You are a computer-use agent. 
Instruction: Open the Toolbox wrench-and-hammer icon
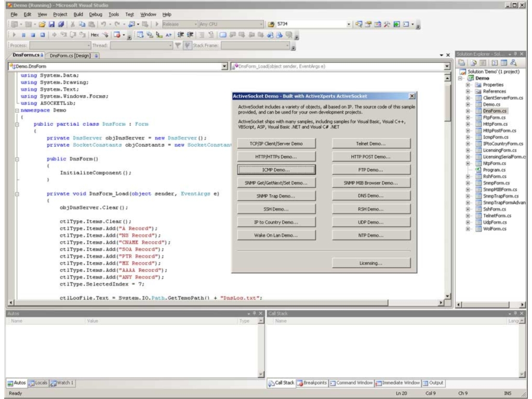pos(386,23)
